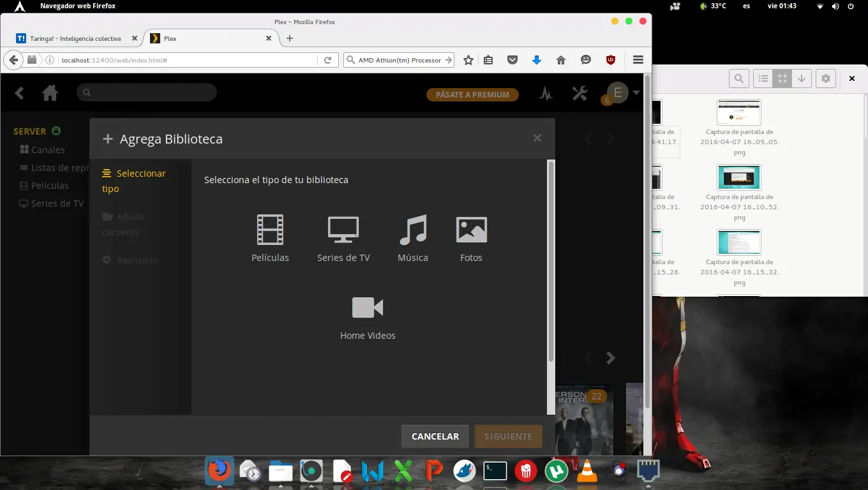This screenshot has height=490, width=868.
Task: Open the Añadir carpetas step
Action: 124,225
